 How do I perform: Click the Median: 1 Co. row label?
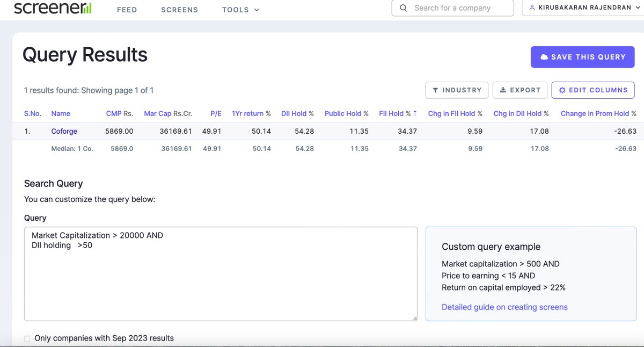[72, 149]
